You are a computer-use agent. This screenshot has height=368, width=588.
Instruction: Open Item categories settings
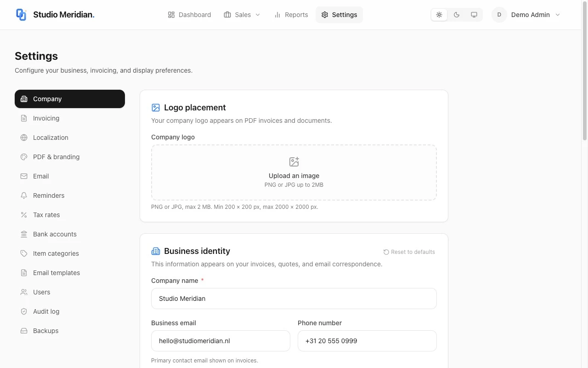(70, 253)
